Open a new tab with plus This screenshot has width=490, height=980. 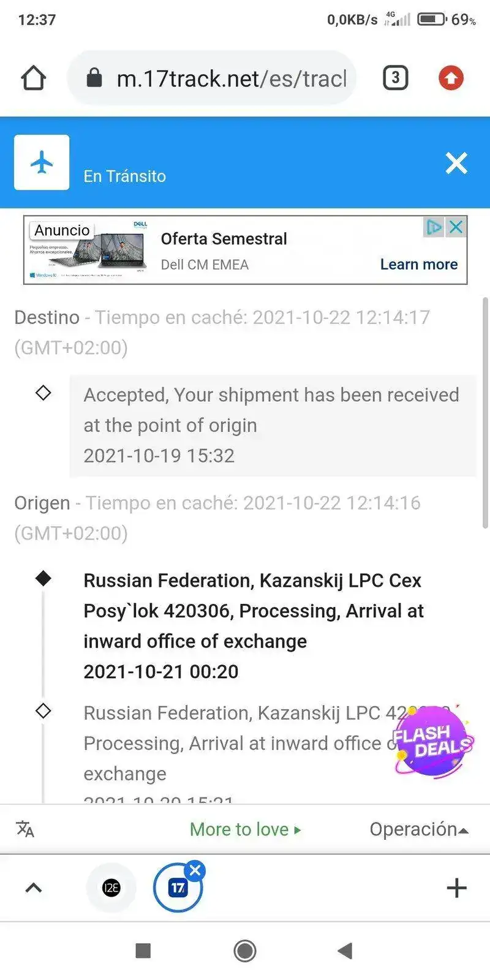pyautogui.click(x=456, y=888)
